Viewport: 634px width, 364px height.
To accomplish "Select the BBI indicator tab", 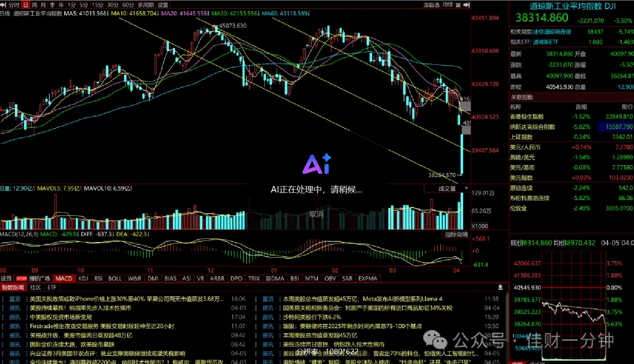I will tap(295, 278).
